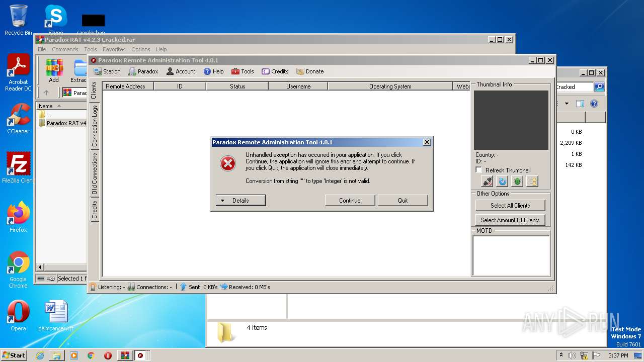Screen dimensions: 644x362
Task: Click the WinRAR taskbar button
Action: click(125, 355)
